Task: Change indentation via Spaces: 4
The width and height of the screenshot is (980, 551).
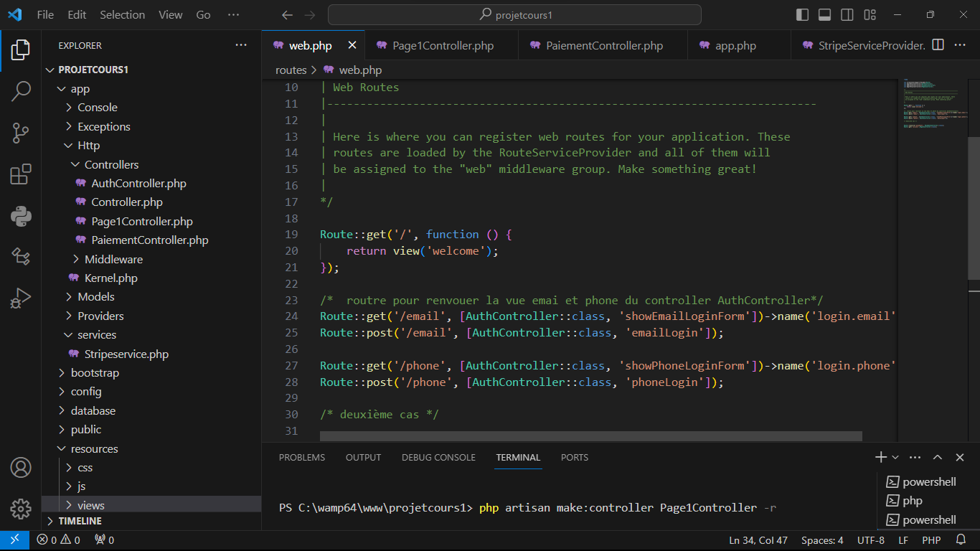Action: tap(822, 540)
